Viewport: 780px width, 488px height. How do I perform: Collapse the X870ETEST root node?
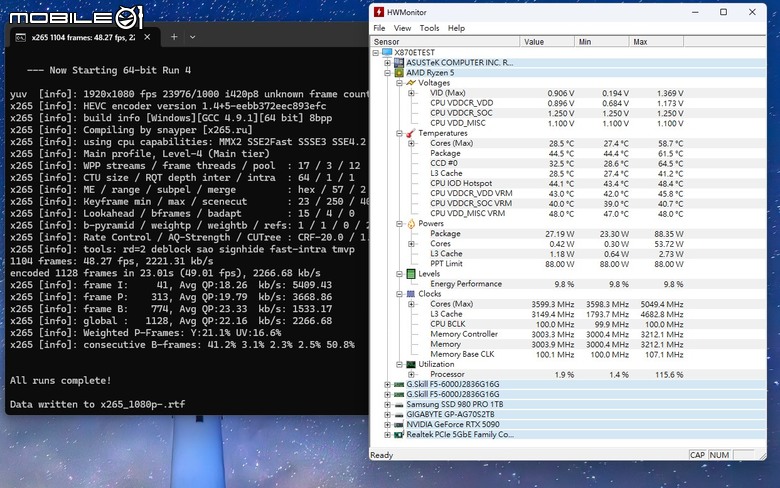click(x=376, y=53)
